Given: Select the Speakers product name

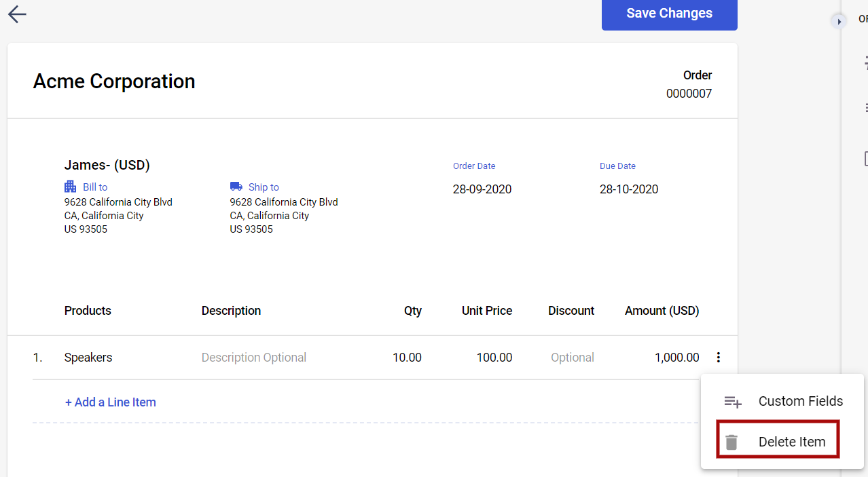Looking at the screenshot, I should point(88,358).
